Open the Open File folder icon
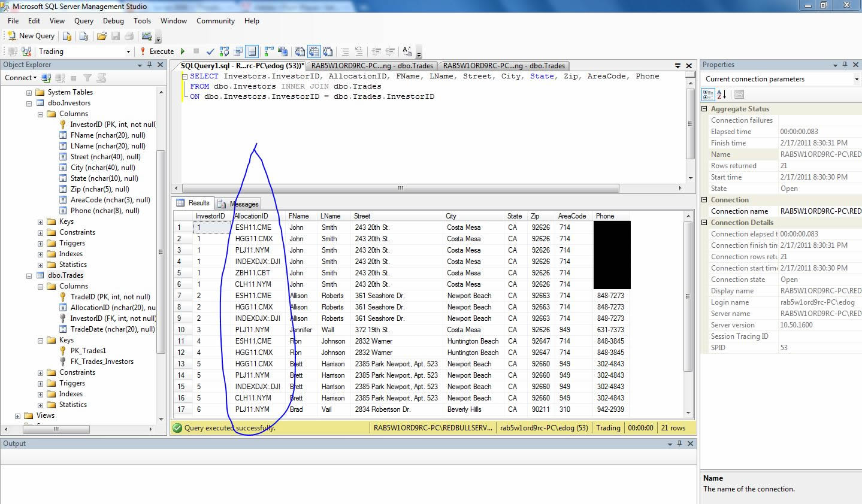 [101, 36]
